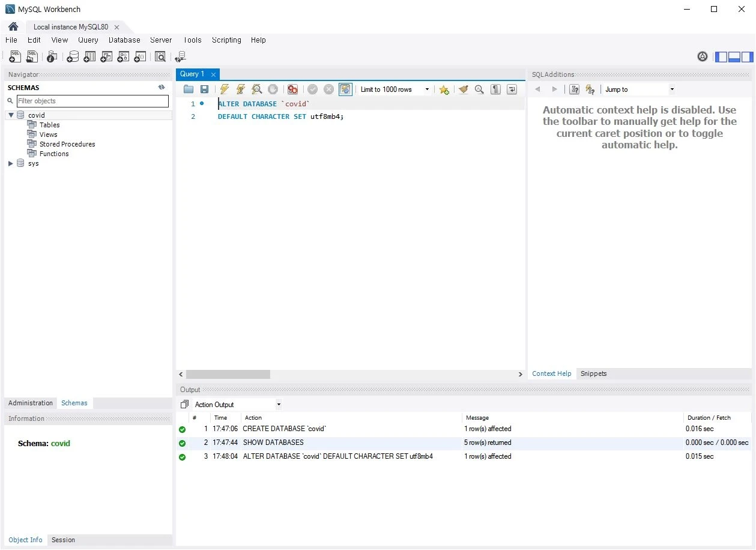Toggle the auto-commit mode button

pos(345,89)
